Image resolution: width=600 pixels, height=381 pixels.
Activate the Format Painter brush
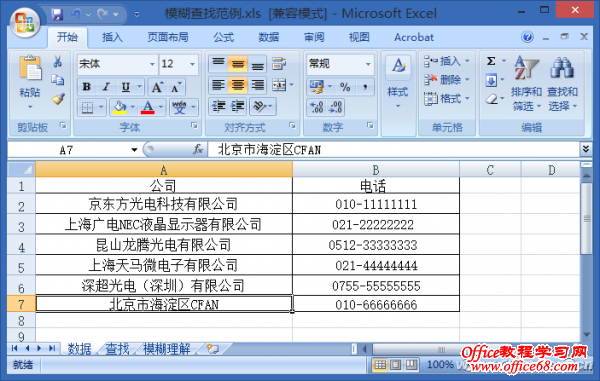pyautogui.click(x=58, y=99)
